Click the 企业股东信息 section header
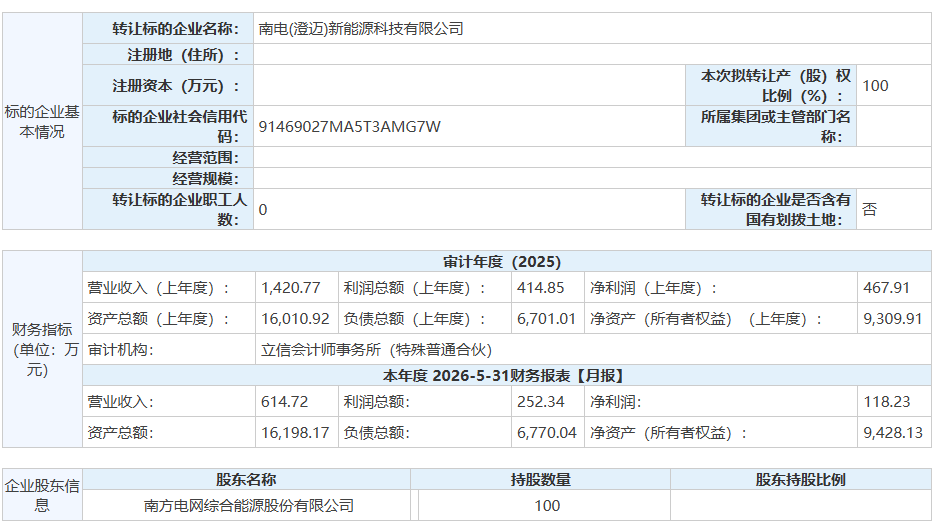The image size is (934, 529). 42,496
